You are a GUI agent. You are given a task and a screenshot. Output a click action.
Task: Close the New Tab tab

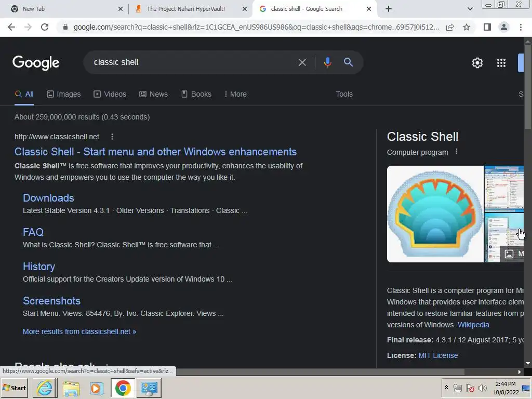coord(121,9)
